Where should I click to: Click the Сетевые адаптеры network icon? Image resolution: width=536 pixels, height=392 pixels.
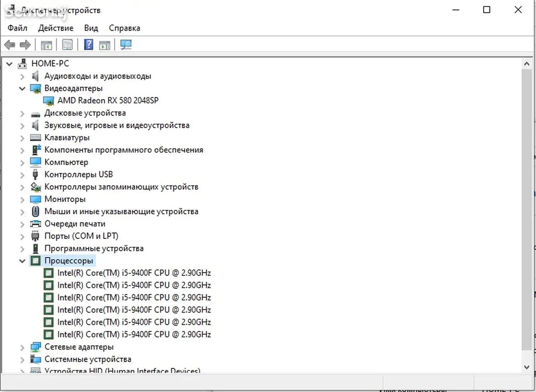point(36,347)
